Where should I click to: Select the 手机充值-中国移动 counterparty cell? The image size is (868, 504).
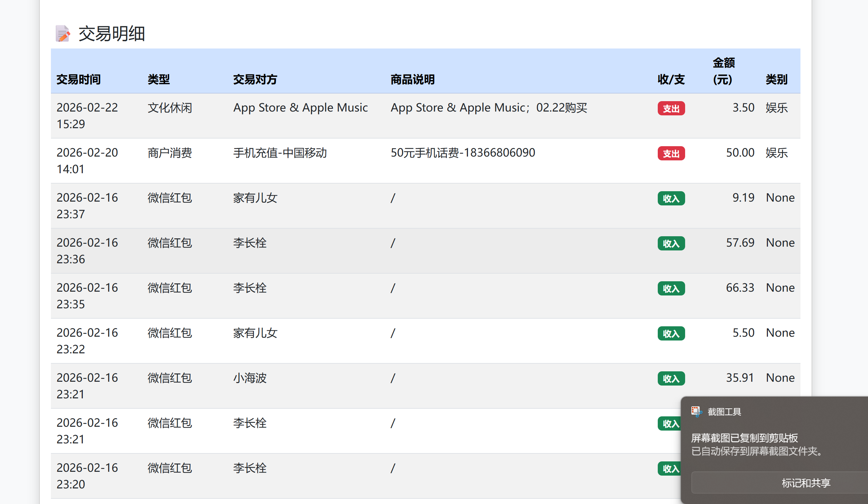click(x=280, y=153)
